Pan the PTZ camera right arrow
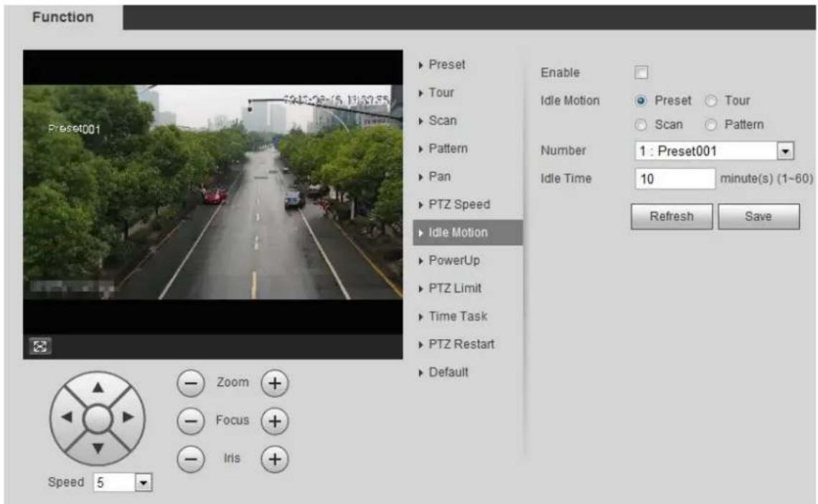818x504 pixels. click(128, 417)
